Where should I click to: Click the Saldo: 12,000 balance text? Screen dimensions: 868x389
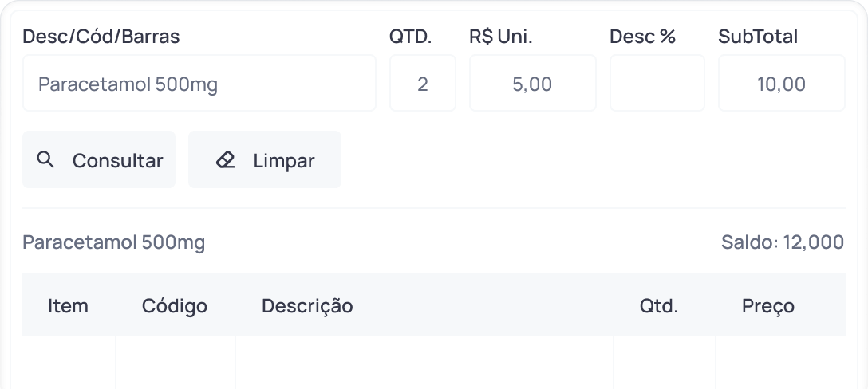pos(782,242)
